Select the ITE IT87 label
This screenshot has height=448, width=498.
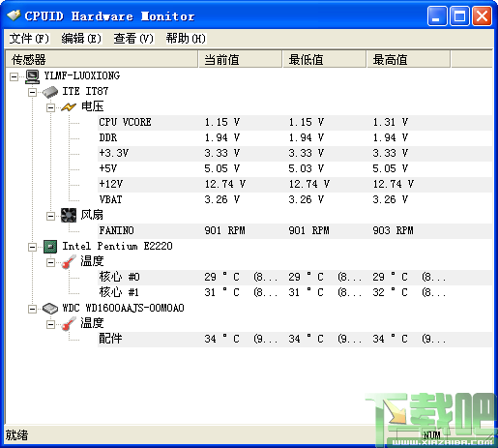tap(85, 92)
